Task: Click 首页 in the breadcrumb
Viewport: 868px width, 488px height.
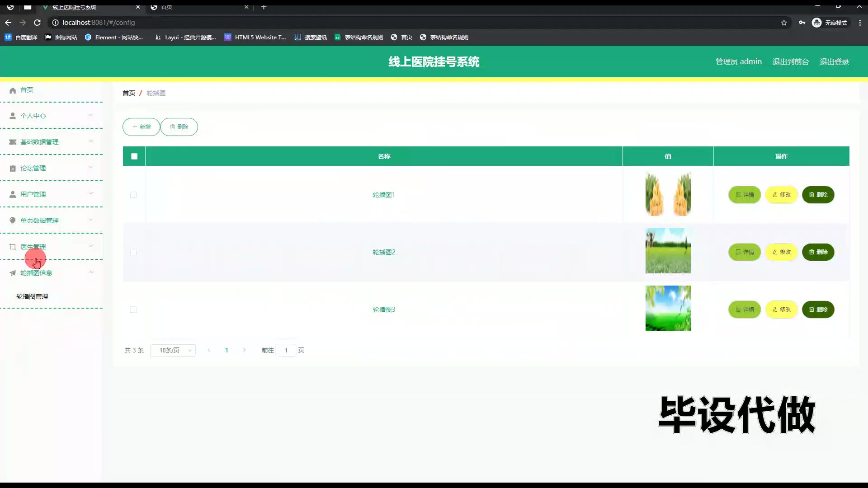Action: [129, 93]
